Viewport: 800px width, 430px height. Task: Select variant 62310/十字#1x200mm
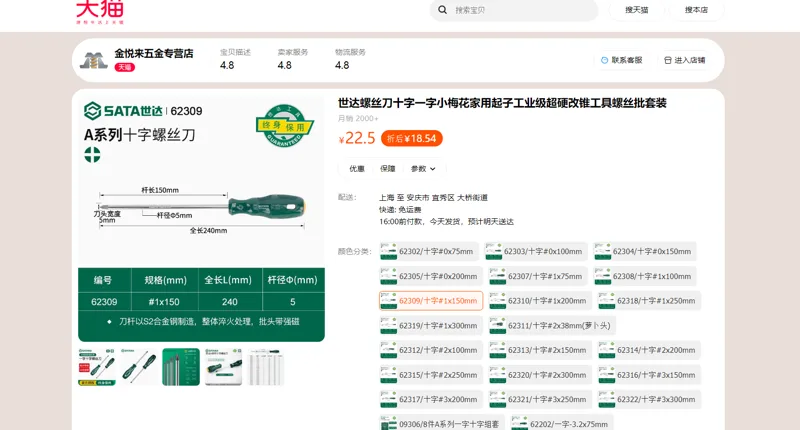click(x=540, y=301)
